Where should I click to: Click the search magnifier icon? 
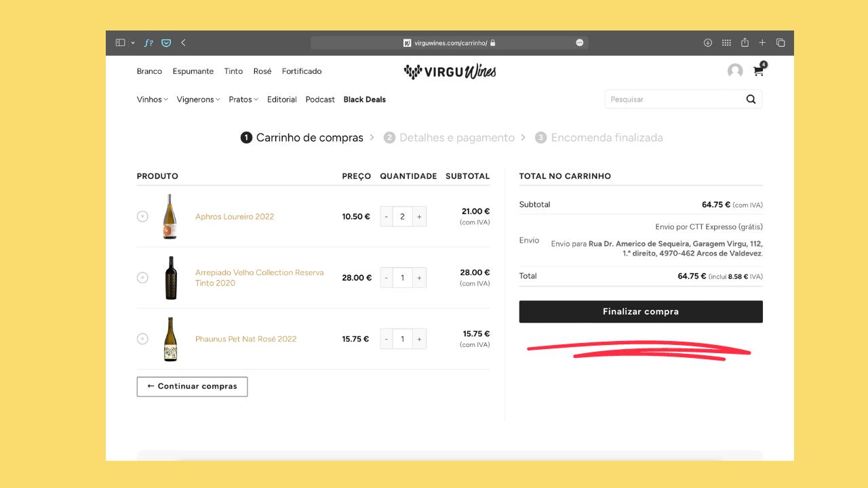[751, 99]
